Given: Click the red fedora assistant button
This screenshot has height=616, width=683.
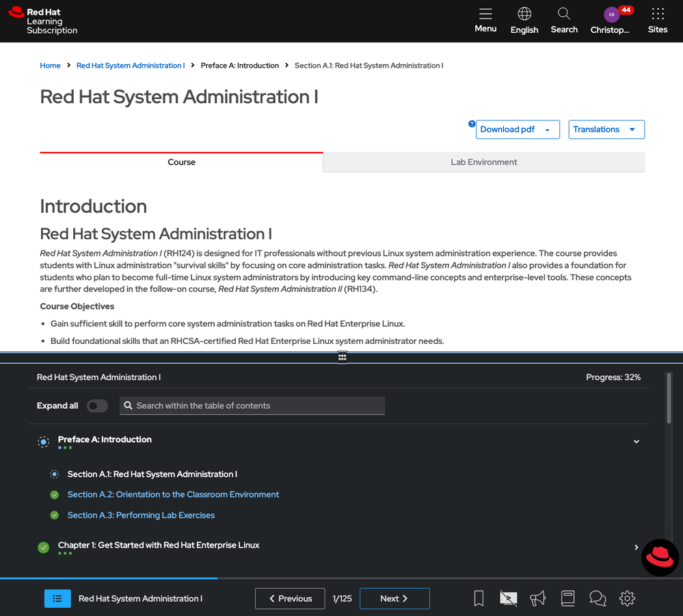Looking at the screenshot, I should tap(660, 557).
